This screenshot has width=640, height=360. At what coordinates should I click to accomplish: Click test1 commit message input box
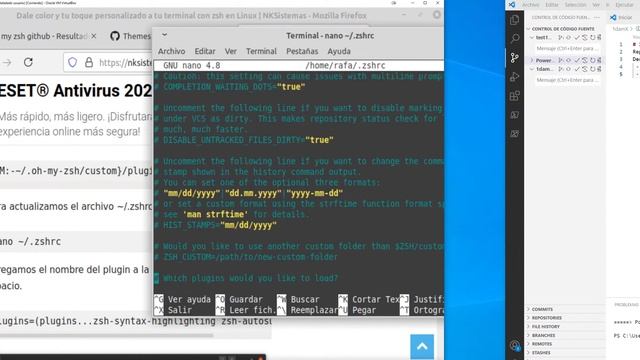click(567, 49)
